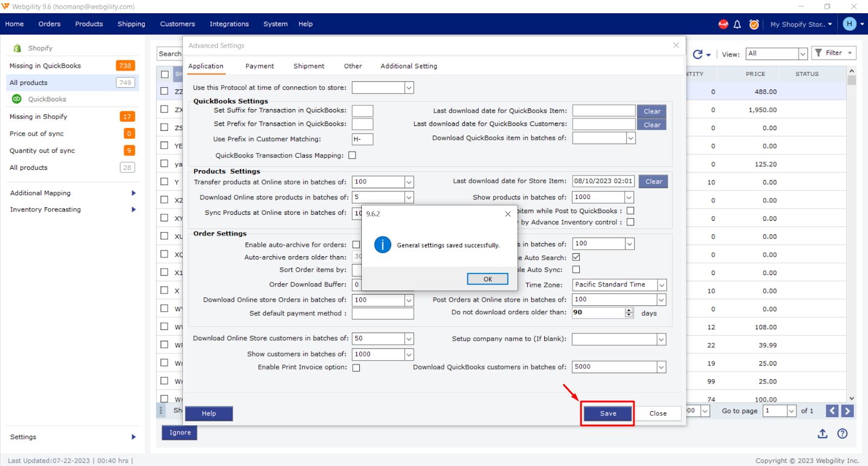Click the alarm clock icon in header
The height and width of the screenshot is (466, 868).
click(754, 24)
